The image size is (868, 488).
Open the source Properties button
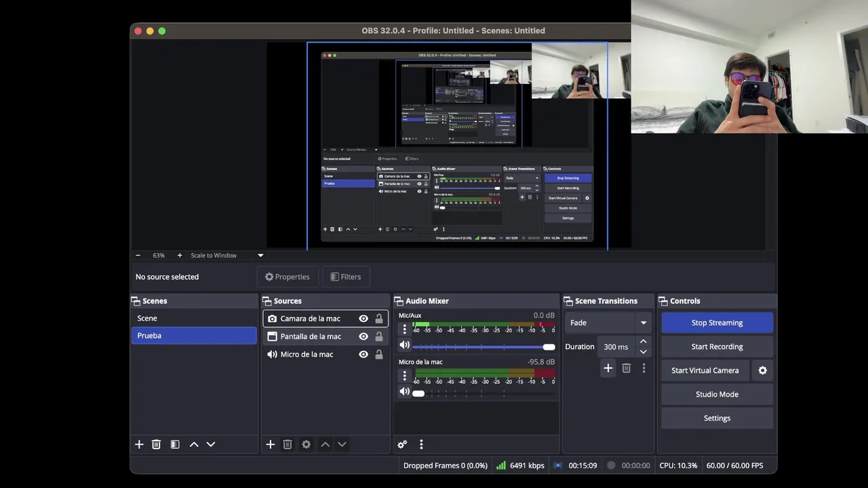288,277
